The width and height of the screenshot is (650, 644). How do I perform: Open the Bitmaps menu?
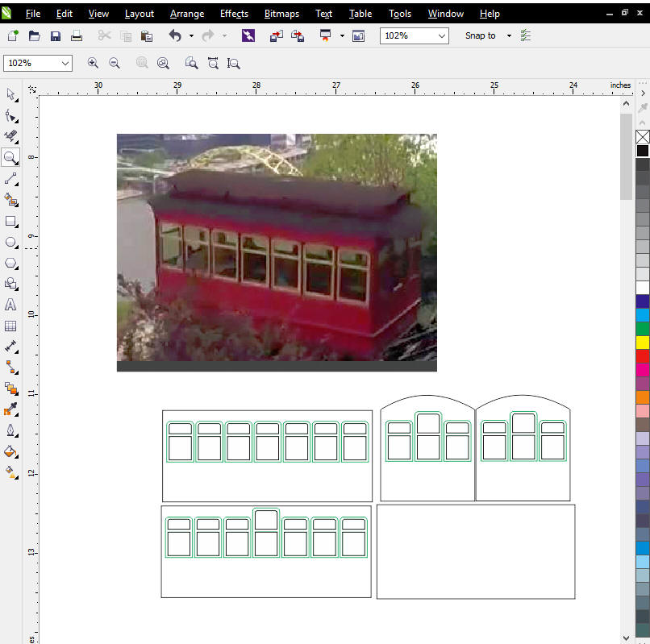point(281,14)
